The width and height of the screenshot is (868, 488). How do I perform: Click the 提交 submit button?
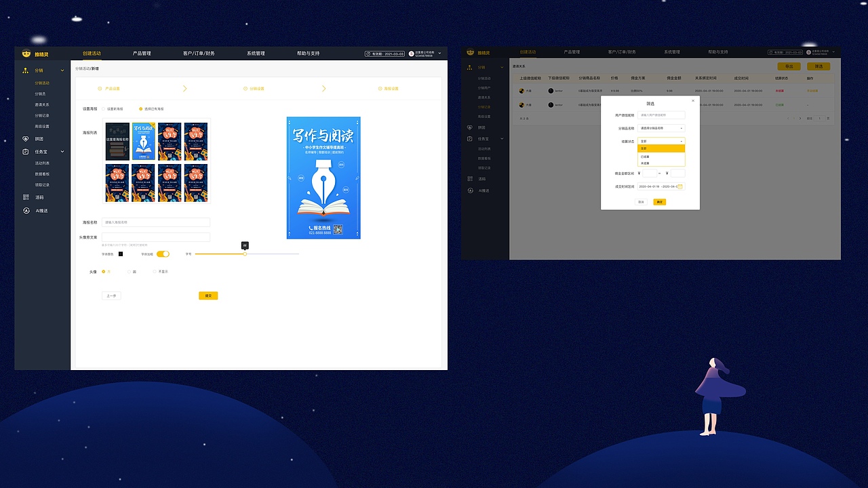tap(208, 296)
